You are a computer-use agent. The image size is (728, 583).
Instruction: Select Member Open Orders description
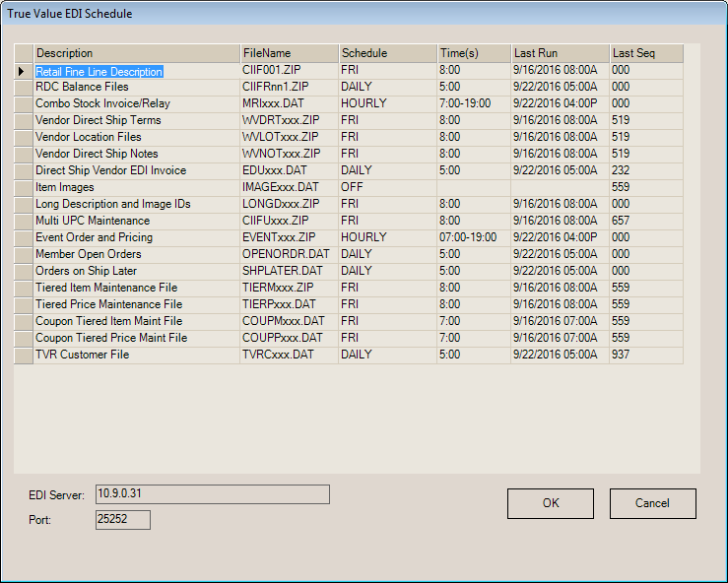(137, 254)
